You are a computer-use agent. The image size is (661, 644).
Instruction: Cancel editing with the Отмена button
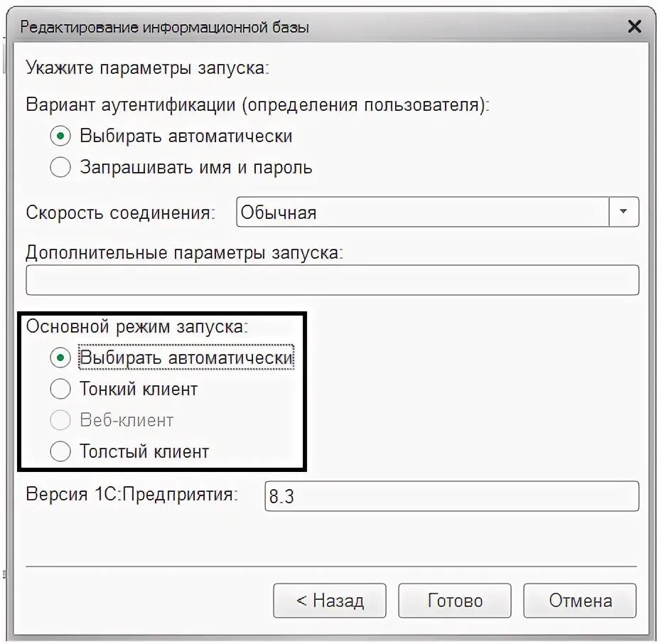tap(580, 601)
